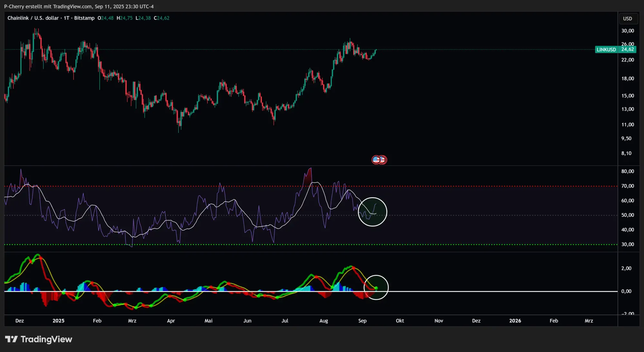The image size is (644, 352).
Task: Click the 70,00 RSI axis label
Action: [x=628, y=186]
